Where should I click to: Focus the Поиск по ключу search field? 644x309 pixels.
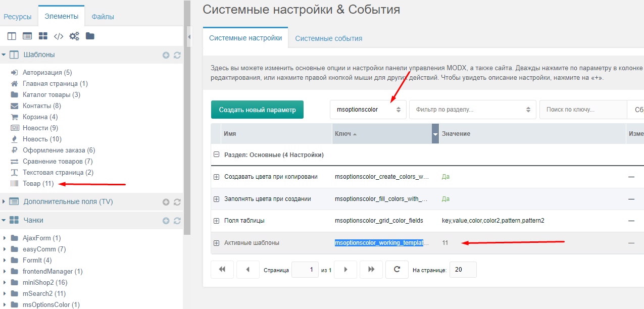(583, 110)
